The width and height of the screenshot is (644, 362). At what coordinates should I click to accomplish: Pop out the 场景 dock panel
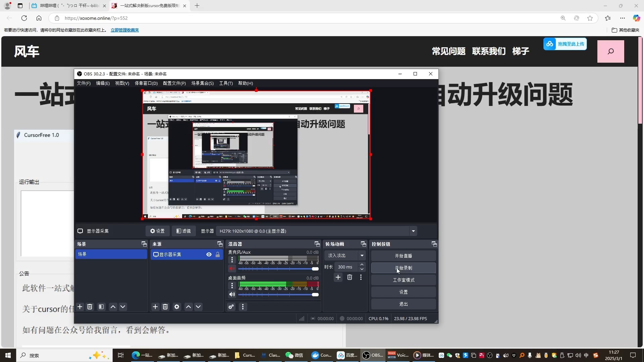[x=144, y=244]
